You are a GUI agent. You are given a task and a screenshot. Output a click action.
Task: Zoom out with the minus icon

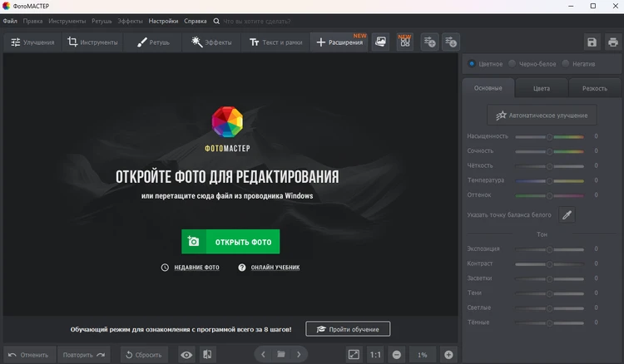(397, 355)
